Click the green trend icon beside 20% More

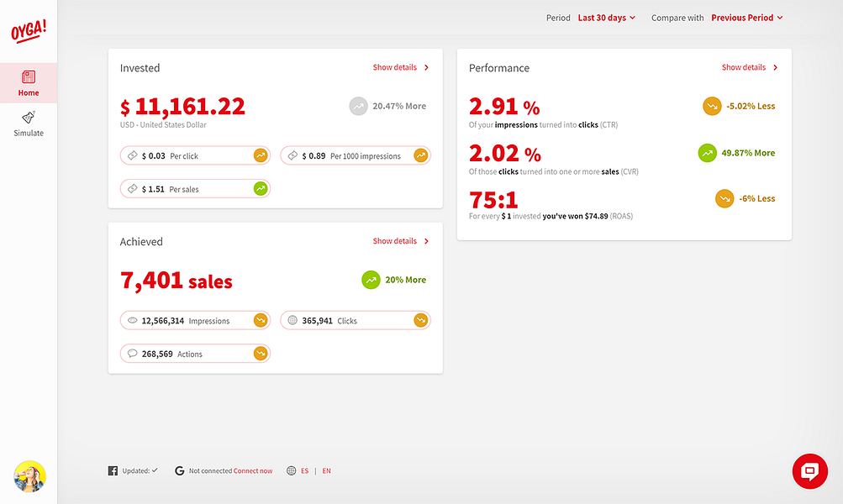tap(371, 280)
